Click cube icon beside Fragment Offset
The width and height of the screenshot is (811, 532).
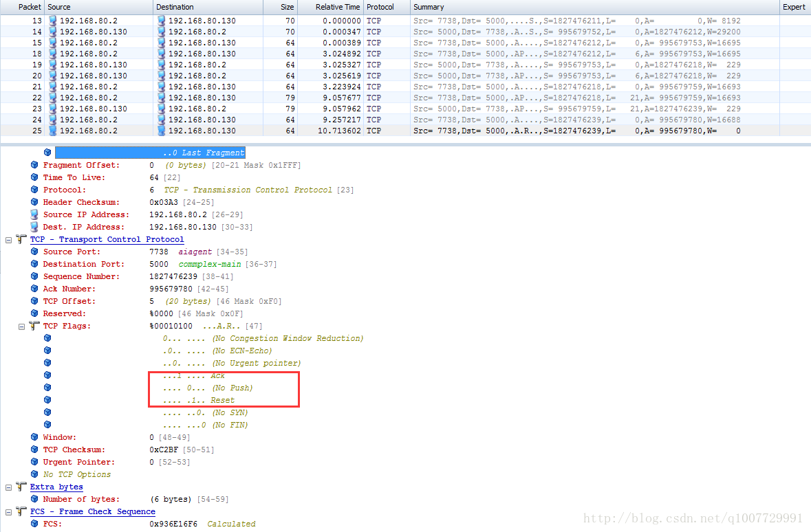tap(34, 165)
